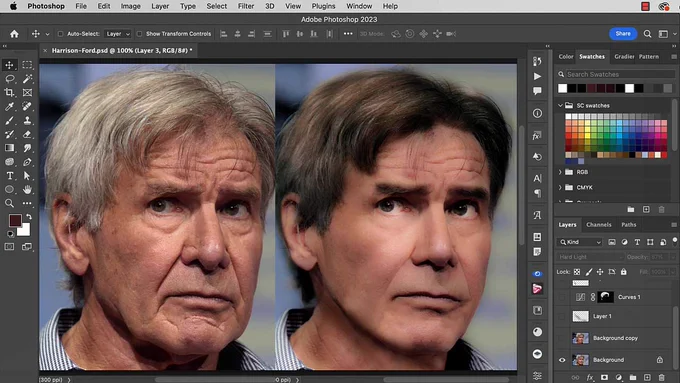Screen dimensions: 680x383
Task: Pick the first white recent swatch
Action: 562,88
